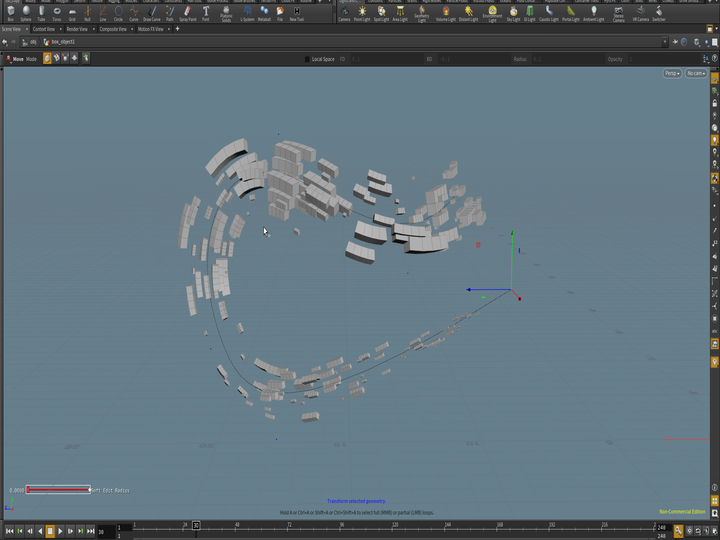Screen dimensions: 720x540
Task: Create an Environment Light
Action: point(492,12)
